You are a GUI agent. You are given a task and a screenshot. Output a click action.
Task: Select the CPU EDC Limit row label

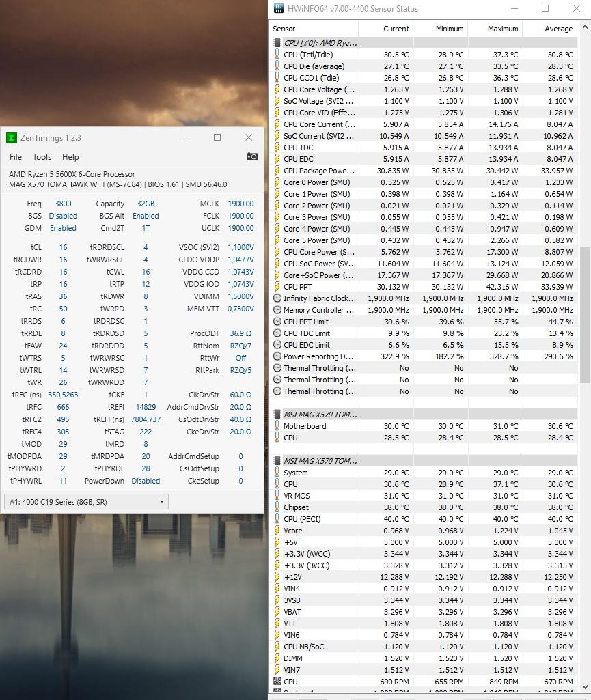tap(307, 345)
